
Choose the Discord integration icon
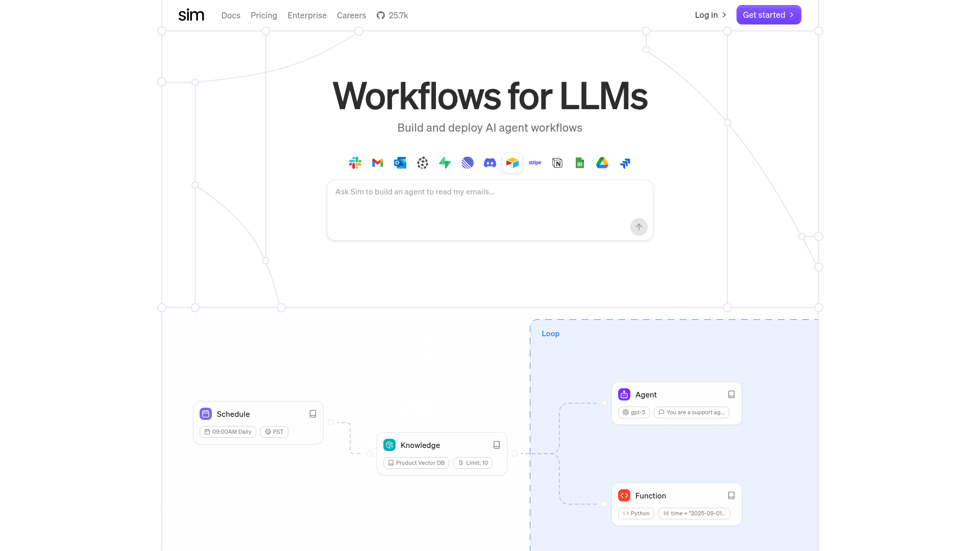coord(490,163)
